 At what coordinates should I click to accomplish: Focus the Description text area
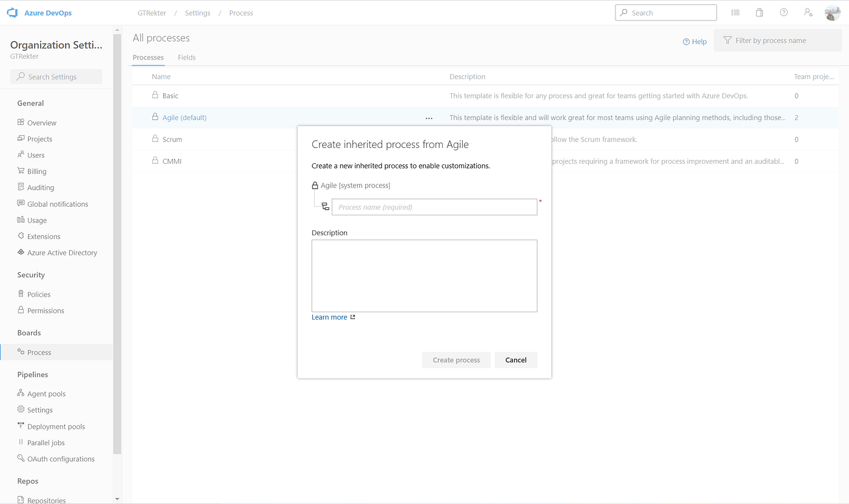click(x=424, y=276)
